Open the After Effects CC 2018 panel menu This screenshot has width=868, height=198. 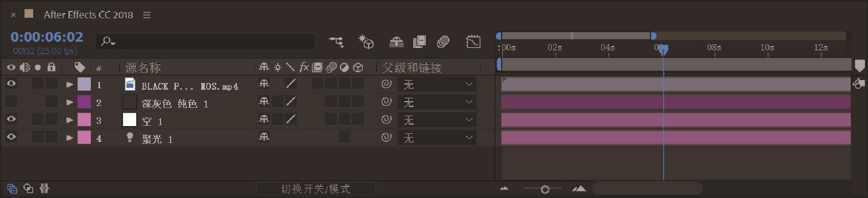point(147,15)
